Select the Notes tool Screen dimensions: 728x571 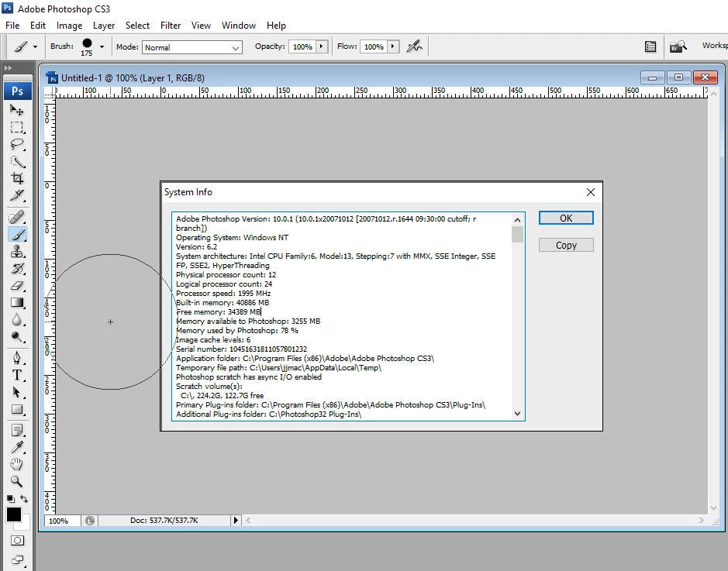[17, 430]
